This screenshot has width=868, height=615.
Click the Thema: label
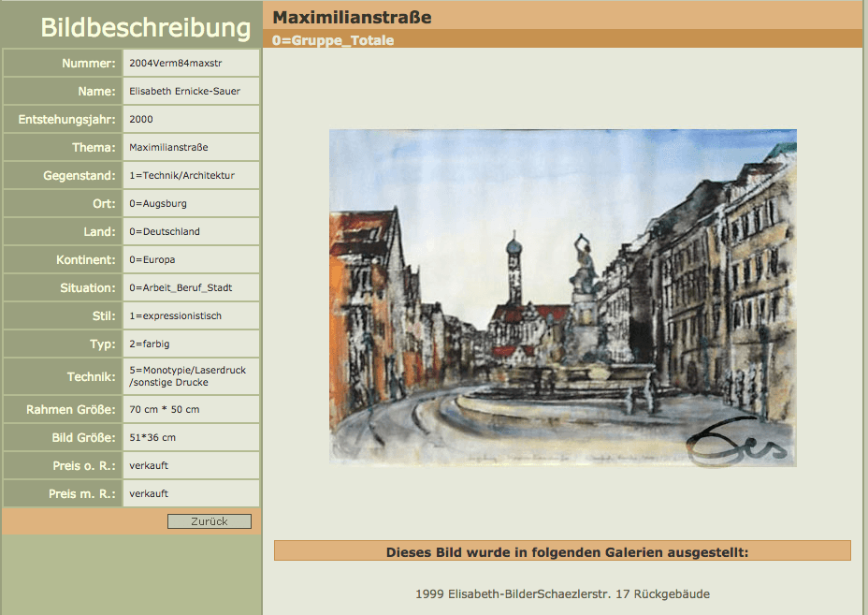coord(94,147)
